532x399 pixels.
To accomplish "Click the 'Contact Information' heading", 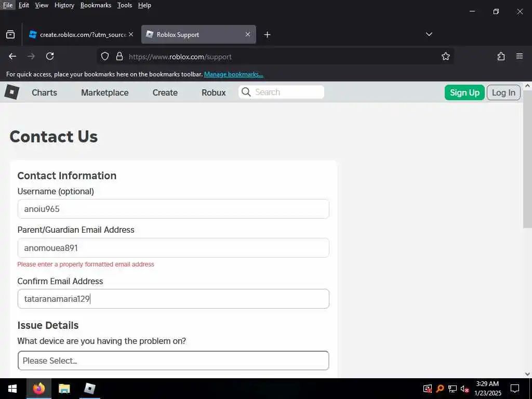I will 67,176.
